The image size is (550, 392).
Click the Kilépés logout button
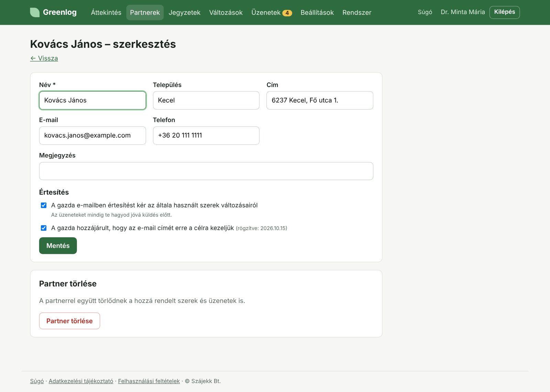click(504, 12)
